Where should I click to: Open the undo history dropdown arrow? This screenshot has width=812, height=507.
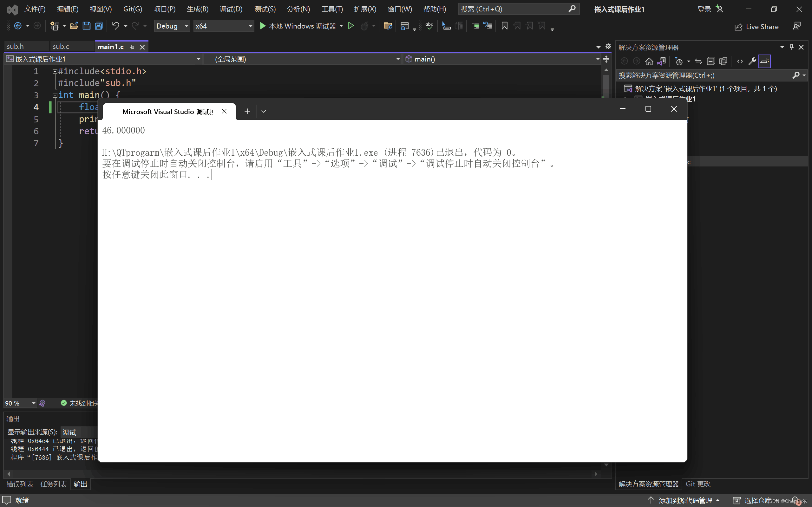125,26
